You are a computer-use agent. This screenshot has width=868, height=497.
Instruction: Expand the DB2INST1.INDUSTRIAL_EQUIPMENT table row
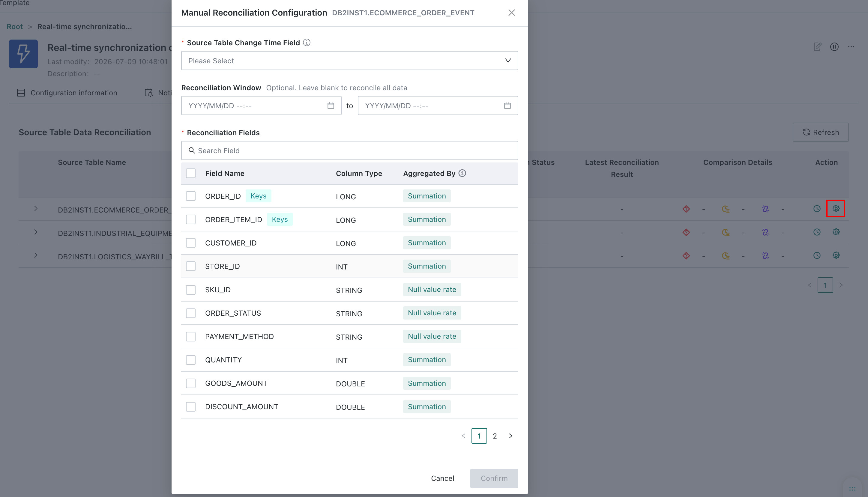(36, 232)
